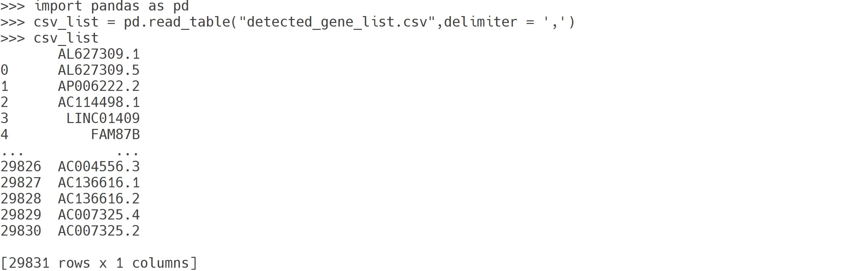Click the gene name AL627309.5
The height and width of the screenshot is (271, 868).
coord(99,70)
